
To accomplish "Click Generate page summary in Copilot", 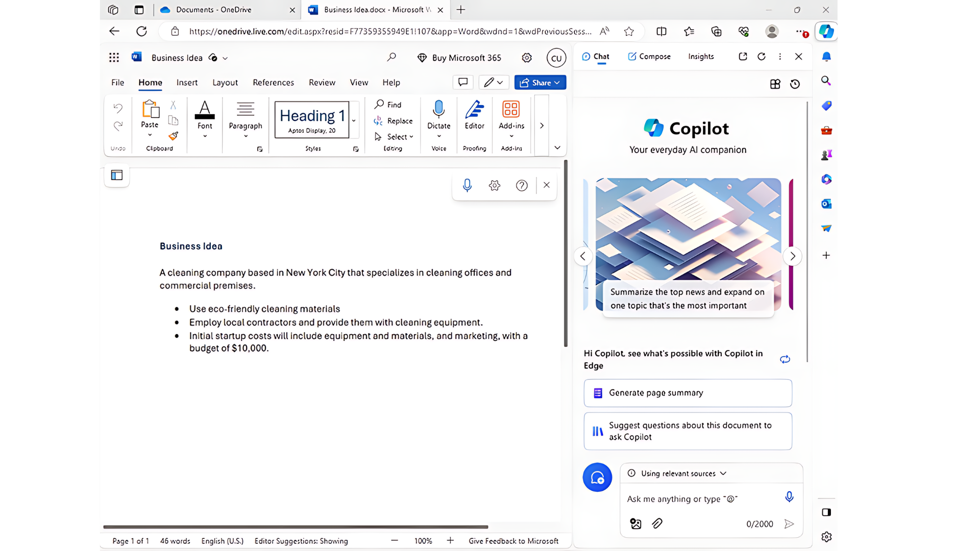I will [688, 393].
